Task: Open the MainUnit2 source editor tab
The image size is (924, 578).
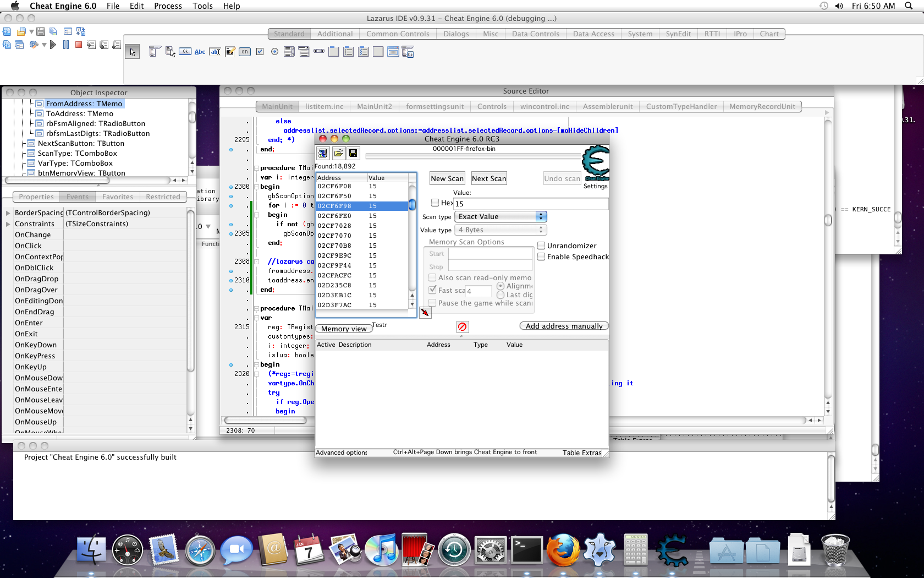Action: point(375,107)
